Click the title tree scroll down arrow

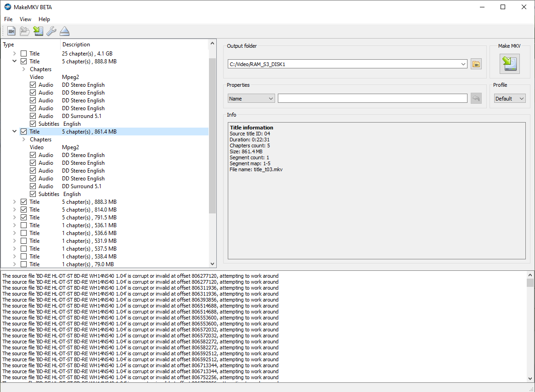[212, 264]
